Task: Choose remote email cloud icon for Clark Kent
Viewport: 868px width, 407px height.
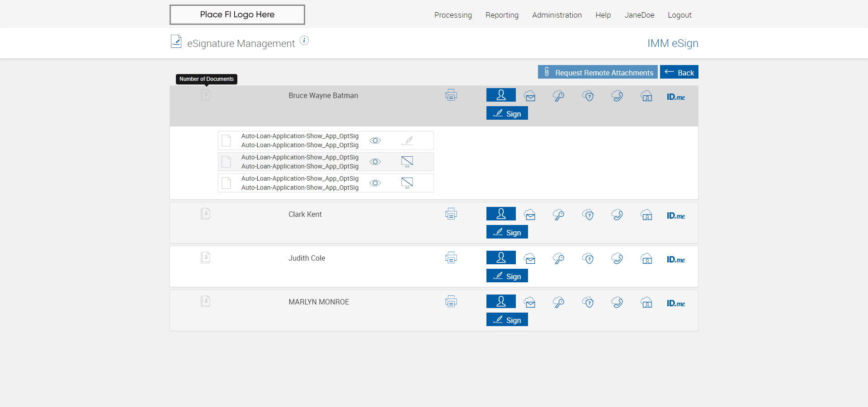Action: 530,215
